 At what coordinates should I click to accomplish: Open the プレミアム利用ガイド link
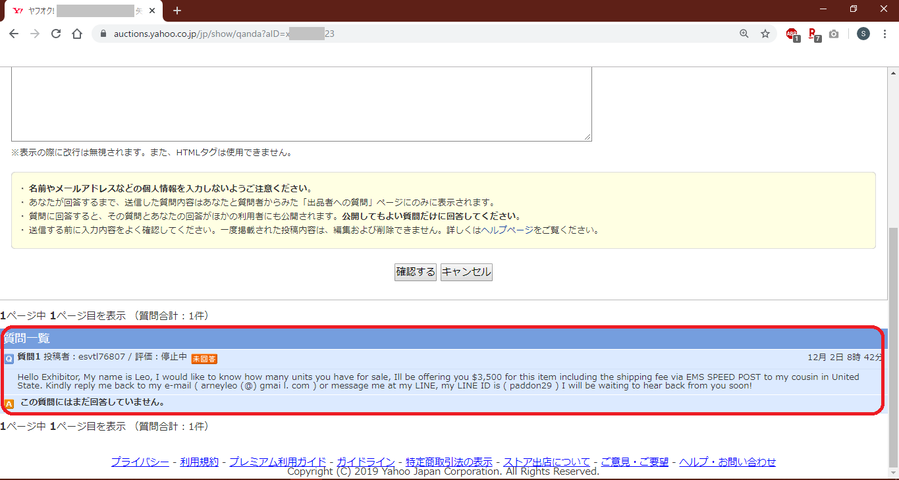click(277, 462)
